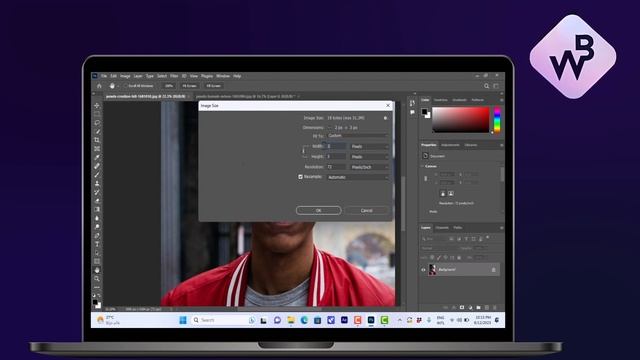Viewport: 640px width, 360px height.
Task: Select the Eraser tool
Action: [x=97, y=200]
